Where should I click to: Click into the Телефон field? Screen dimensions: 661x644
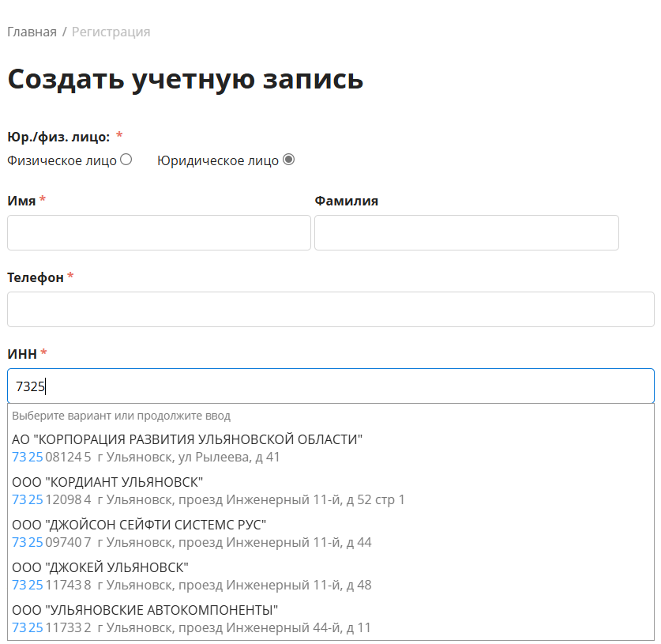[331, 309]
